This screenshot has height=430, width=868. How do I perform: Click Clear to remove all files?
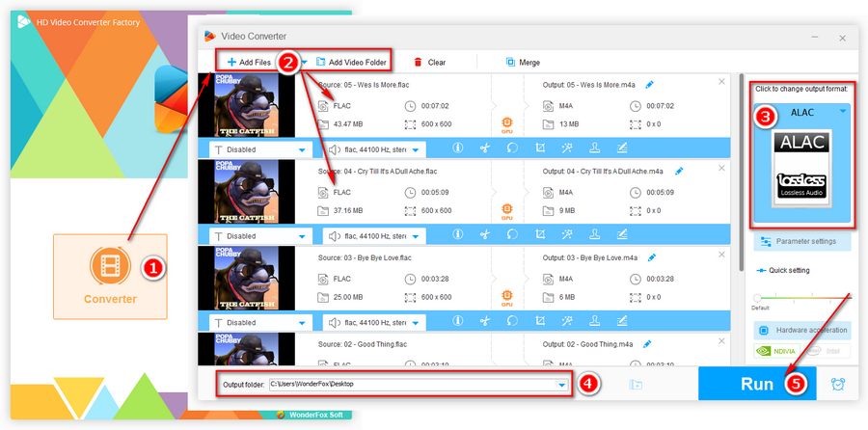[429, 62]
